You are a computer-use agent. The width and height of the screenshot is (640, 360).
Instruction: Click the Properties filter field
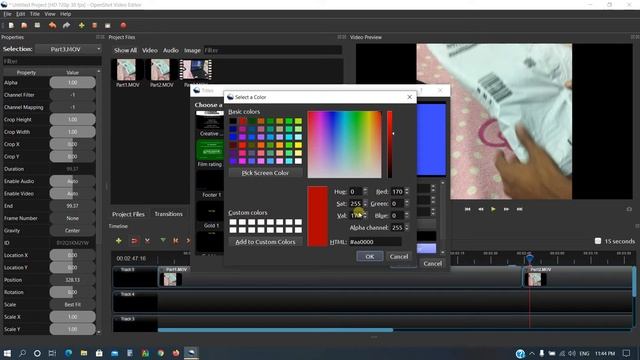52,61
